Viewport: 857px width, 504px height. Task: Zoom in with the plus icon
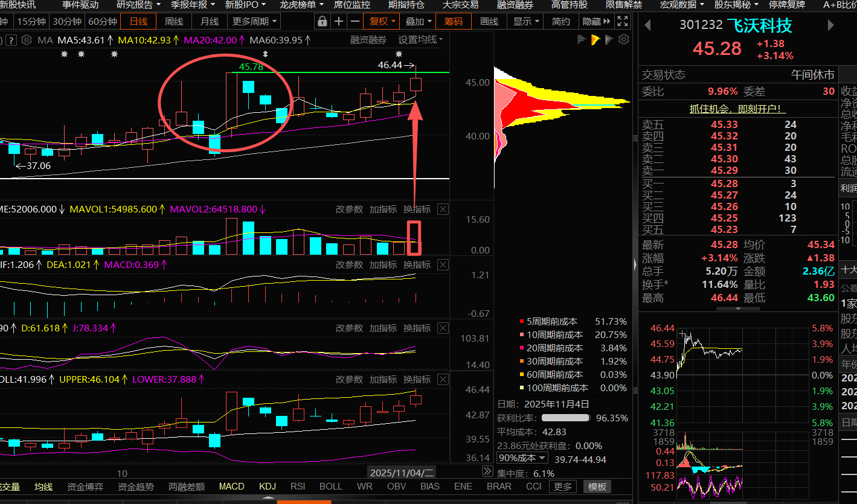339,22
